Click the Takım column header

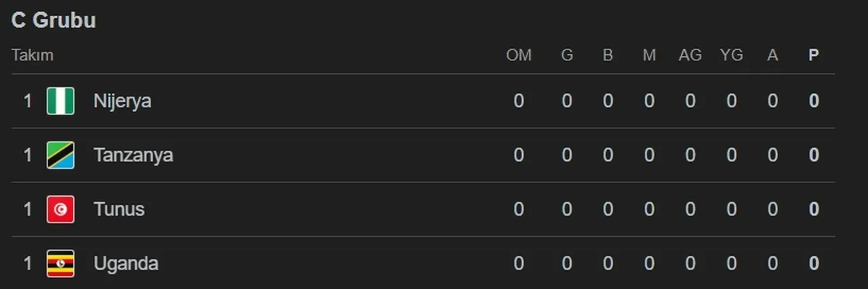[x=32, y=56]
